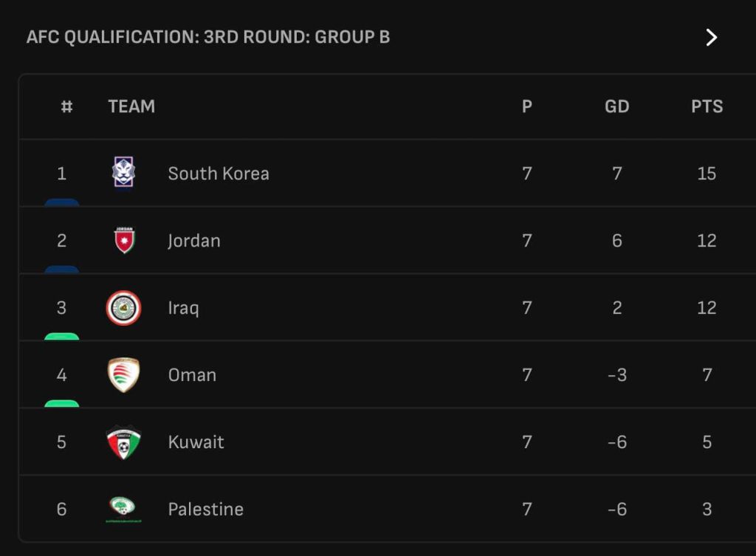Screen dimensions: 756x556
Task: Open the Jordan team name
Action: point(194,241)
